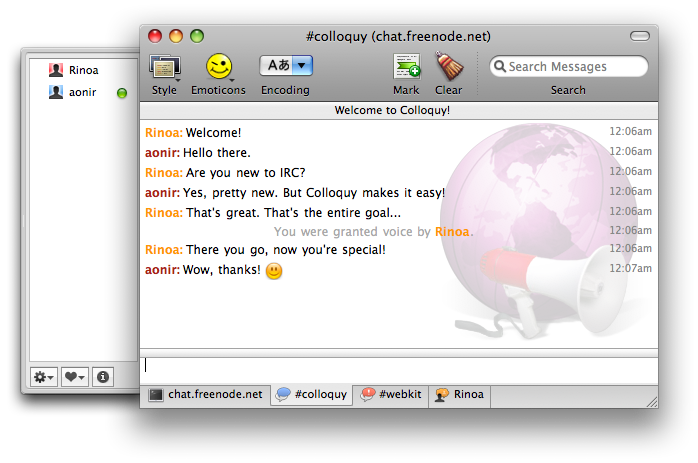The image size is (698, 463).
Task: Click the 'Welcome to Colloquy!' topic bar
Action: 399,110
